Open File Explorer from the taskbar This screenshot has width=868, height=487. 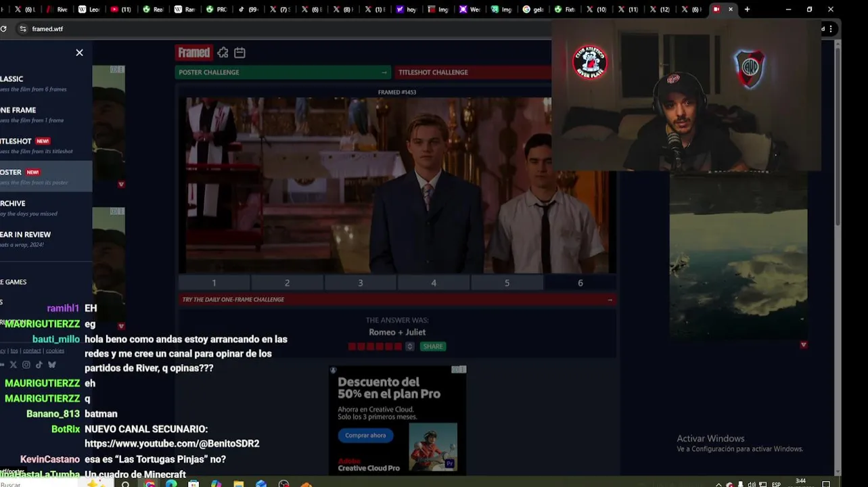pos(238,484)
